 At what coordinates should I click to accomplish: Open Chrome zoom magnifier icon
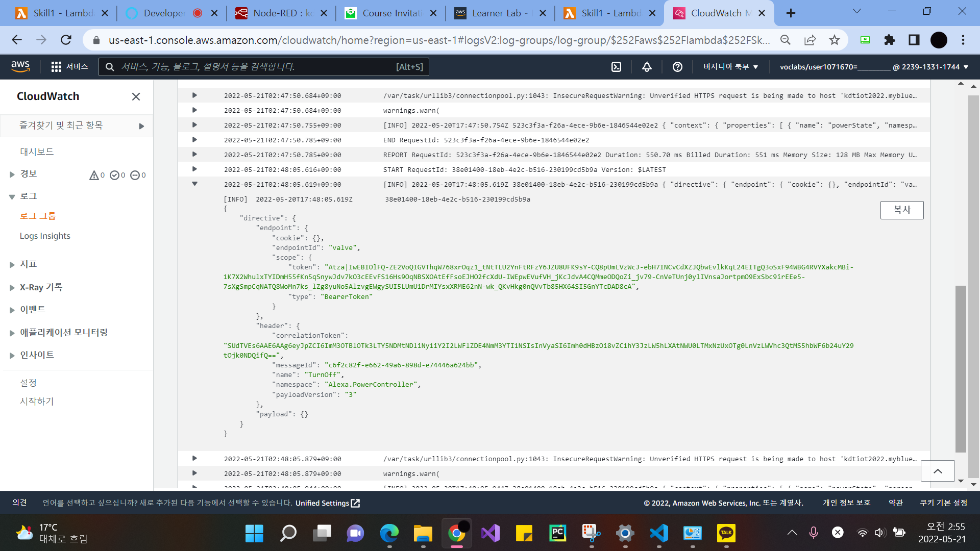(785, 40)
